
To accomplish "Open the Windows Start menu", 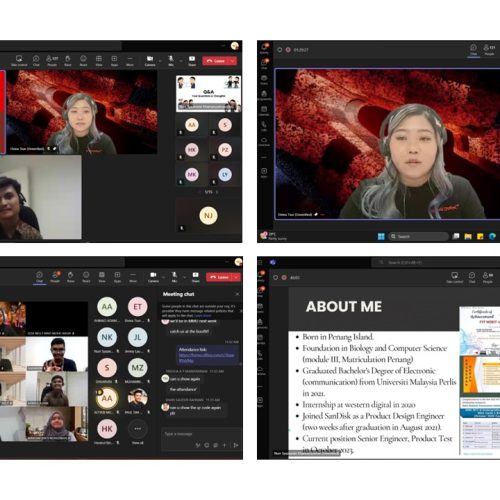I will tap(381, 236).
